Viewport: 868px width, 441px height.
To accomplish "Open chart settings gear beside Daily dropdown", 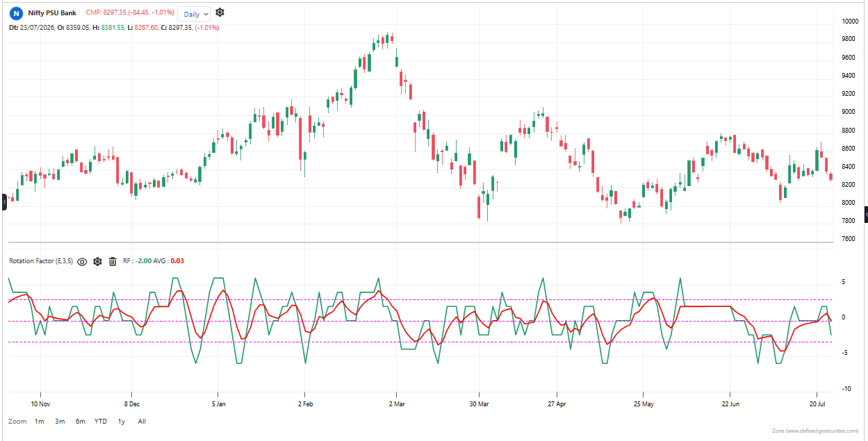I will [220, 13].
